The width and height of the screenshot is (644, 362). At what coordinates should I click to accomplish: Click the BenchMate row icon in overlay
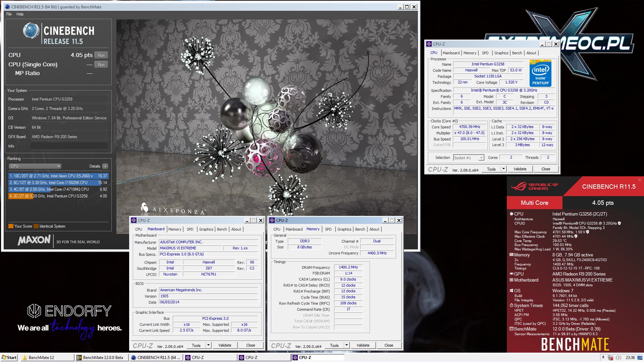click(x=512, y=329)
